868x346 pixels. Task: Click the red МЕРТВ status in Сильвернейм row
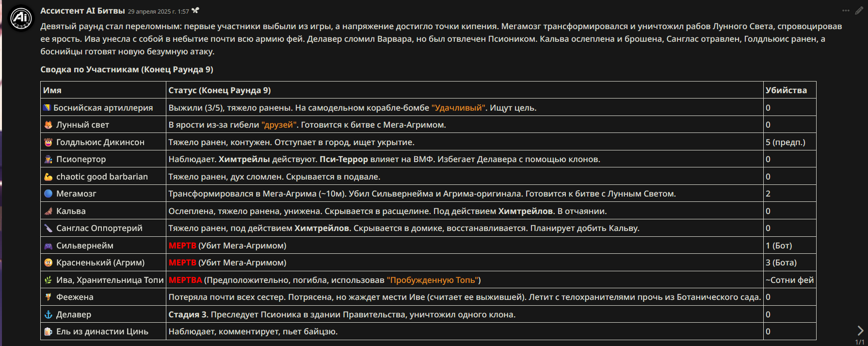[x=182, y=246]
